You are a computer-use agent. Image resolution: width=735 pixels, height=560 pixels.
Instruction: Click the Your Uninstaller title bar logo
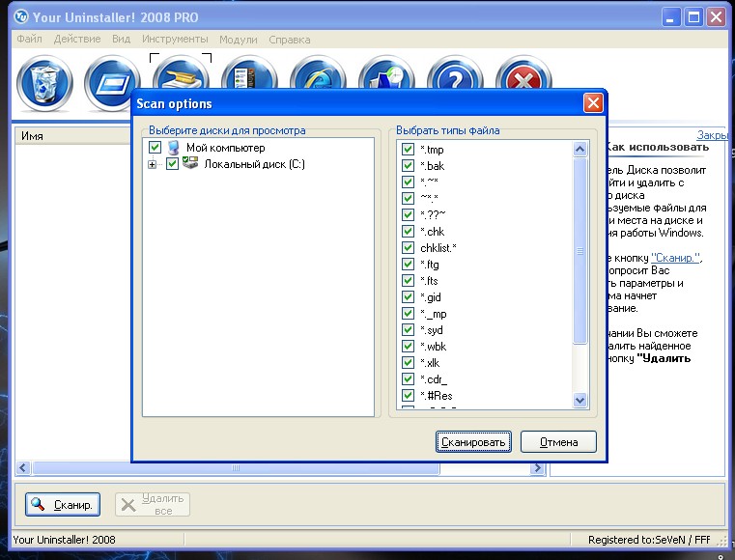click(21, 16)
